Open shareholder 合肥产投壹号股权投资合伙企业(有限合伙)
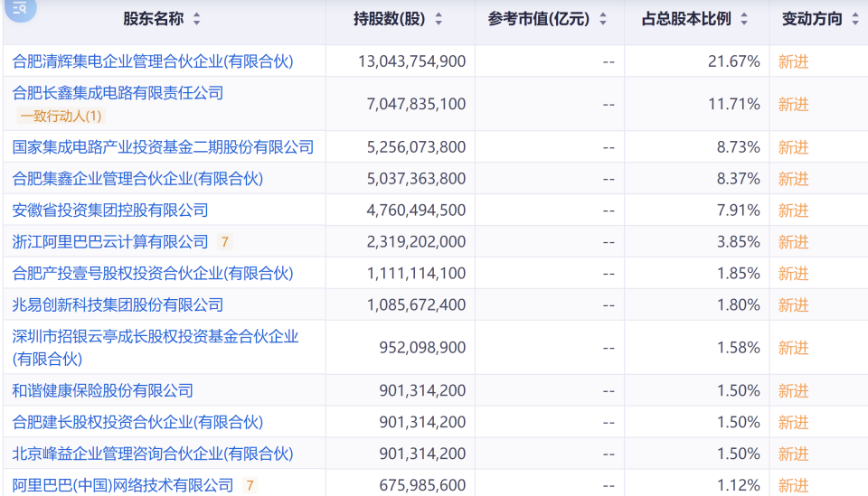Screen dimensions: 868x496 pyautogui.click(x=153, y=273)
